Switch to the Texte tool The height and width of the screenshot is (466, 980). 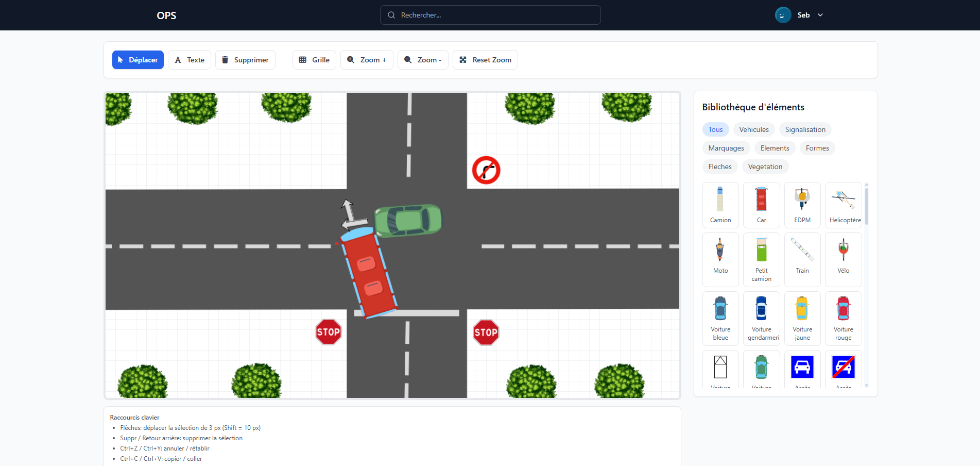189,60
